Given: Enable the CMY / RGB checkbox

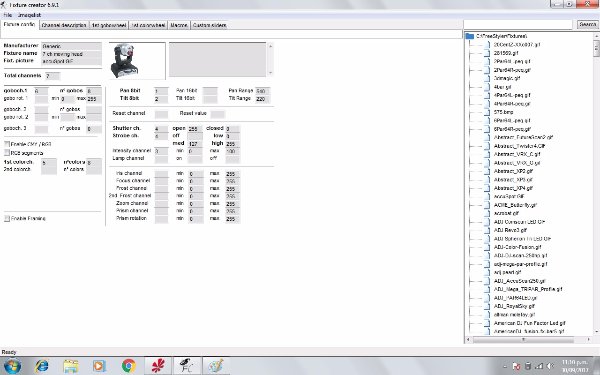Looking at the screenshot, I should click(7, 144).
